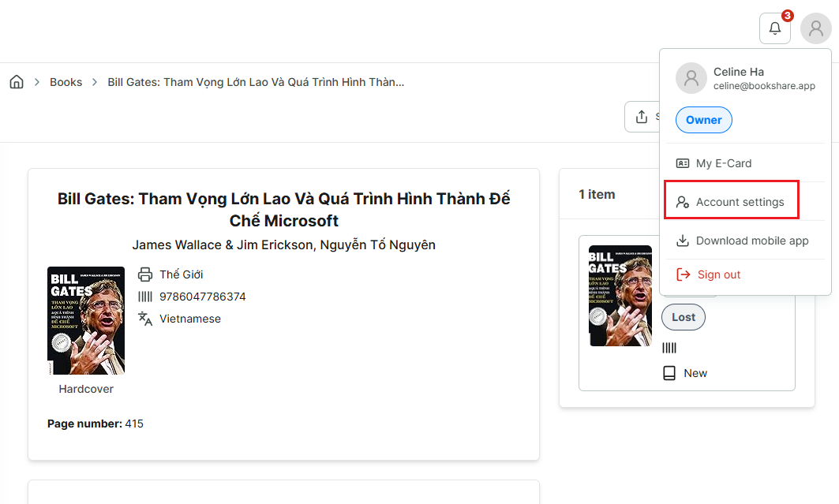Click the New condition label

[x=695, y=373]
